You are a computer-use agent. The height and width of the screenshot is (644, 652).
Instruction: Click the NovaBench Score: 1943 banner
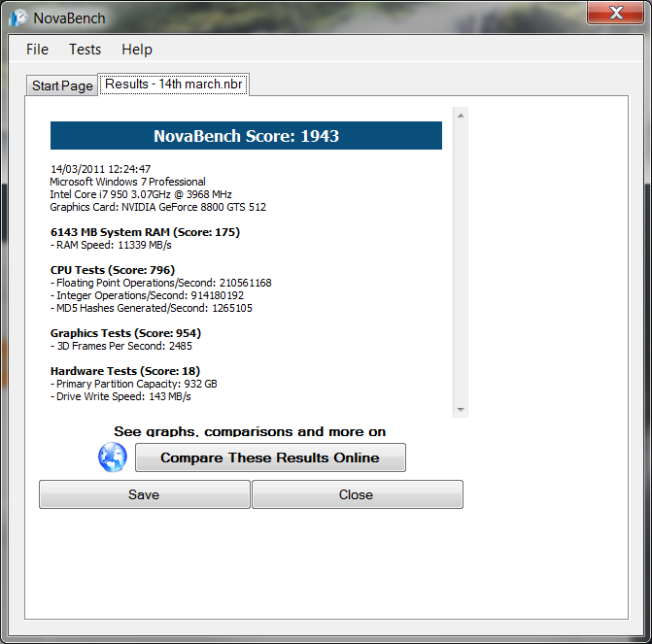[246, 136]
